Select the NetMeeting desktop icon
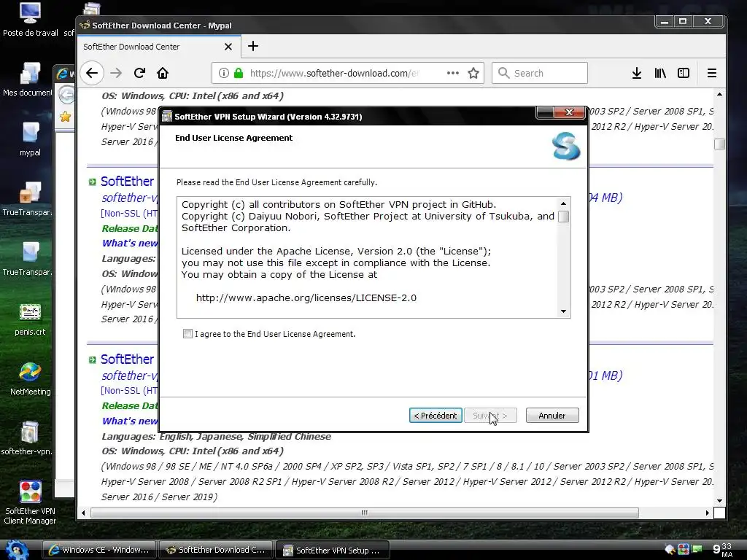The width and height of the screenshot is (747, 560). click(30, 379)
